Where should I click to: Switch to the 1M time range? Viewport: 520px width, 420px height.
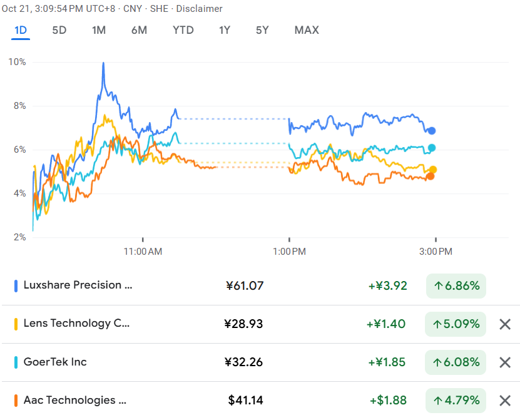[99, 30]
